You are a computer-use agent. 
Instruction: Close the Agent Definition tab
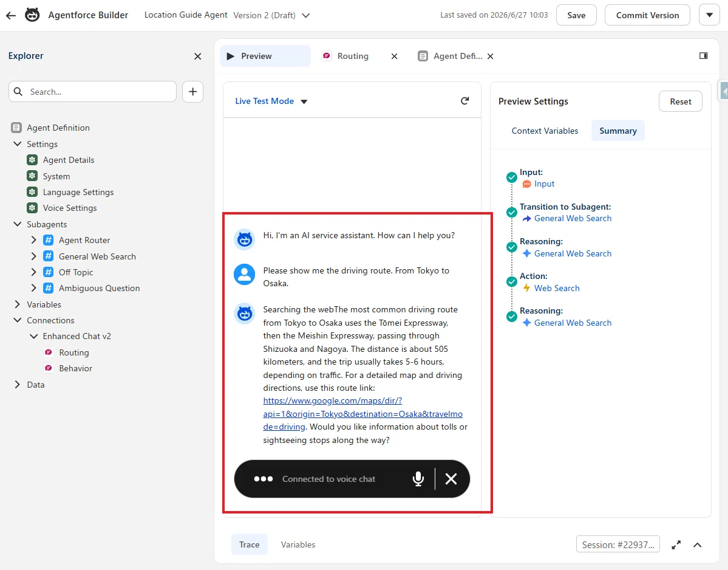[490, 57]
